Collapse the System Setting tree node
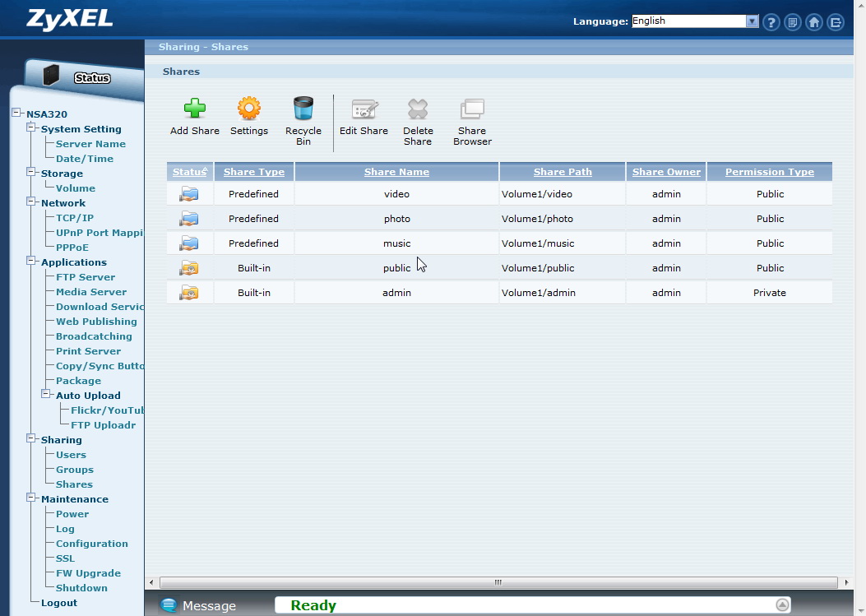 (x=31, y=127)
